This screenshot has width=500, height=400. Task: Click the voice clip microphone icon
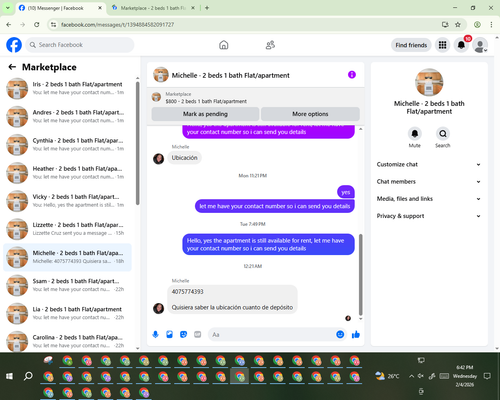tap(155, 334)
